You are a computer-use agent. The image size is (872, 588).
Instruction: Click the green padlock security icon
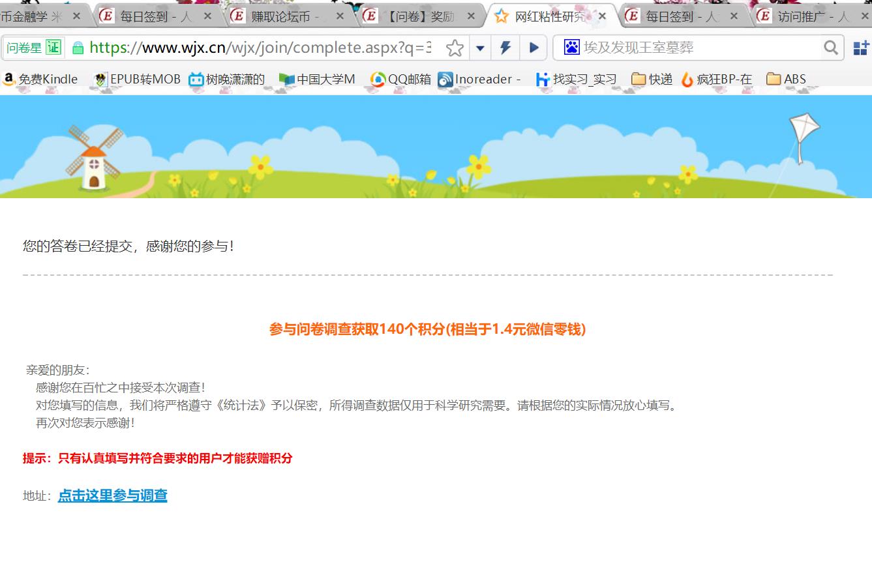(78, 48)
